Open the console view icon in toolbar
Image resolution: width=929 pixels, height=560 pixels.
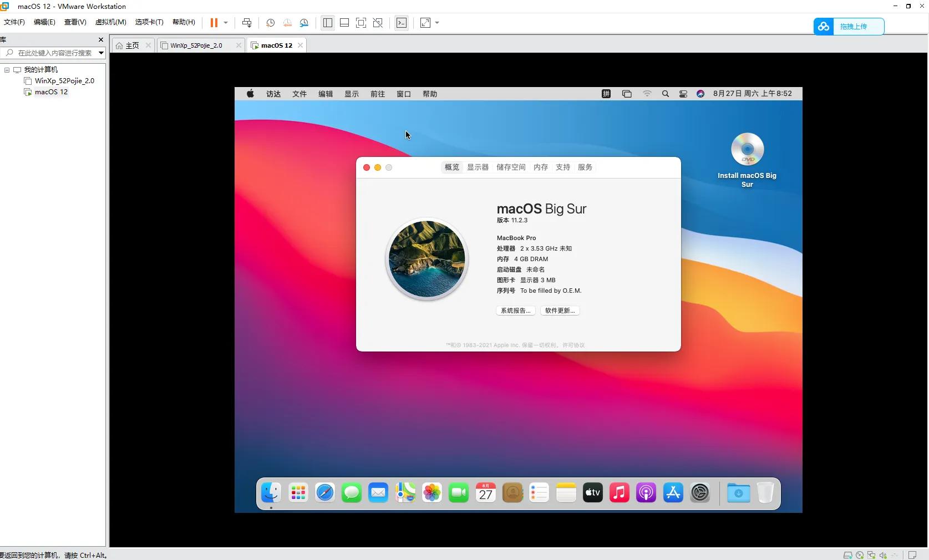[x=402, y=23]
